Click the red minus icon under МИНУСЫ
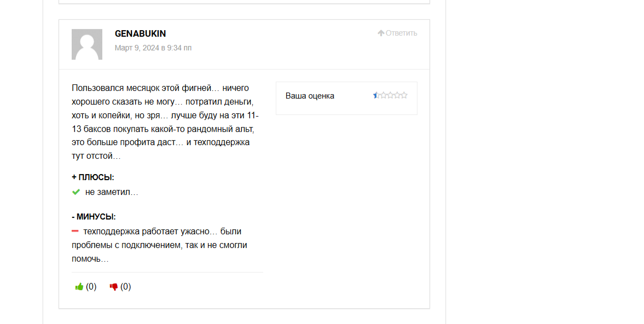644x324 pixels. 75,231
